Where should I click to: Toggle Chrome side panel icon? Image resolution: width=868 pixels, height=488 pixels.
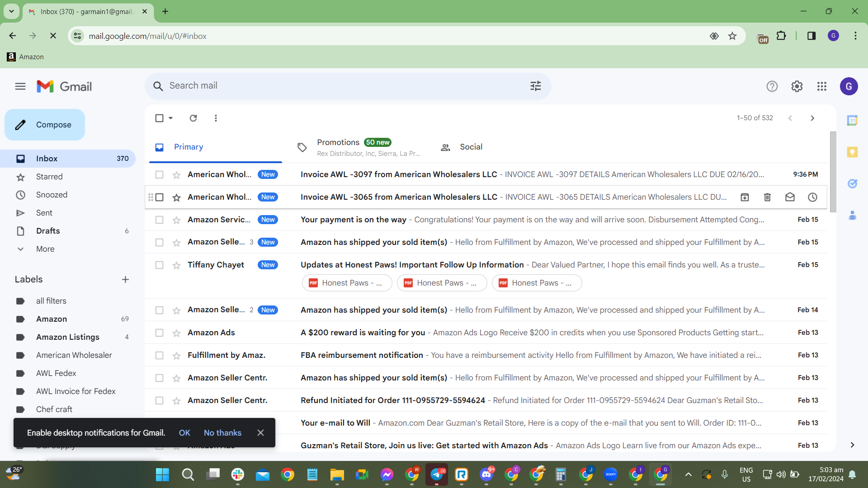tap(811, 36)
